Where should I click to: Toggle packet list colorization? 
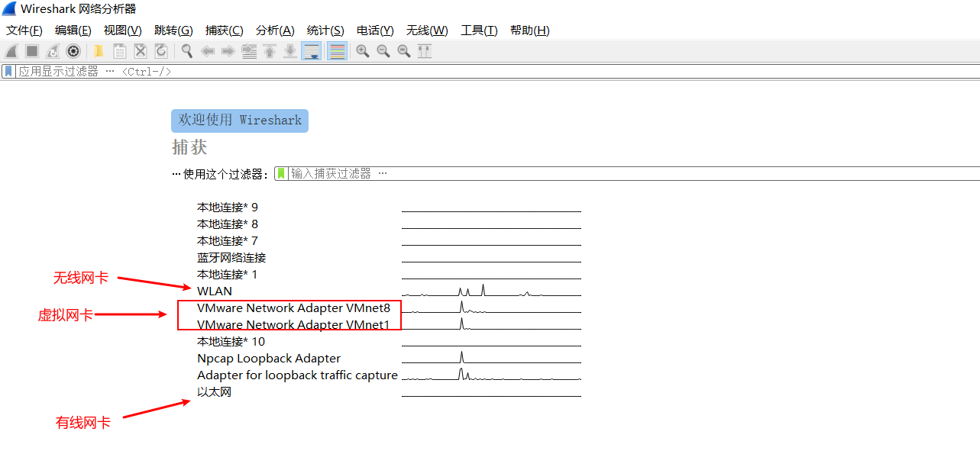[x=337, y=51]
